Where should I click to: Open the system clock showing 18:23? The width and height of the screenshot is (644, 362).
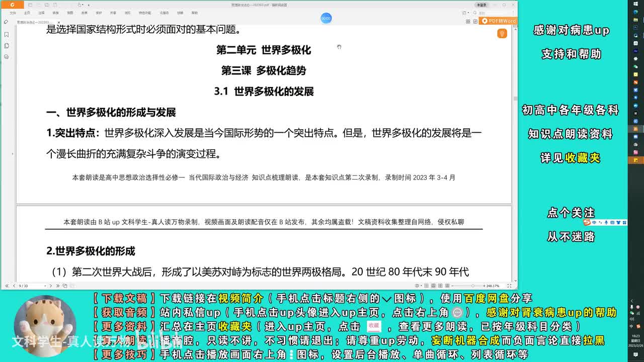coord(636,340)
